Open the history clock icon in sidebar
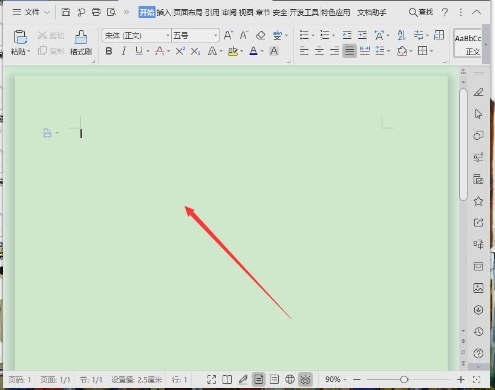The height and width of the screenshot is (390, 495). pyautogui.click(x=478, y=331)
